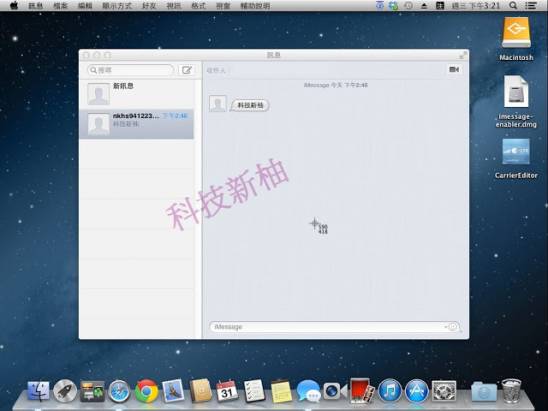Open System Preferences in the Dock
The height and width of the screenshot is (411, 548).
pyautogui.click(x=444, y=391)
